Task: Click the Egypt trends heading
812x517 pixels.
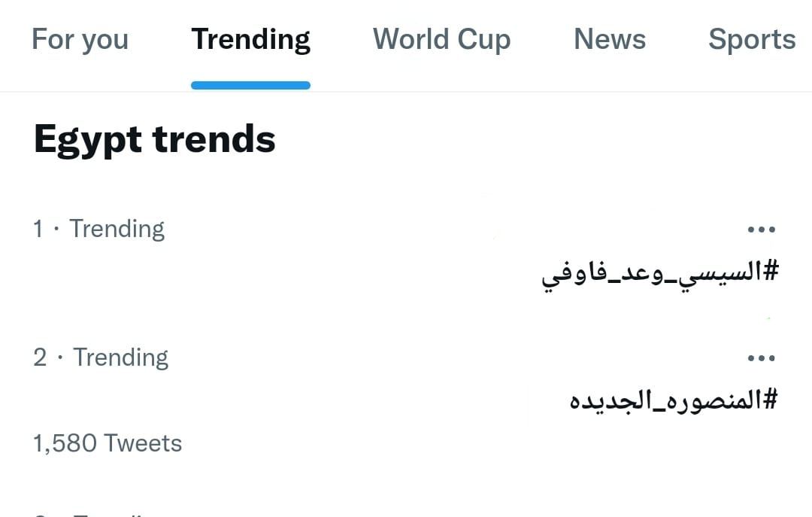Action: click(155, 139)
